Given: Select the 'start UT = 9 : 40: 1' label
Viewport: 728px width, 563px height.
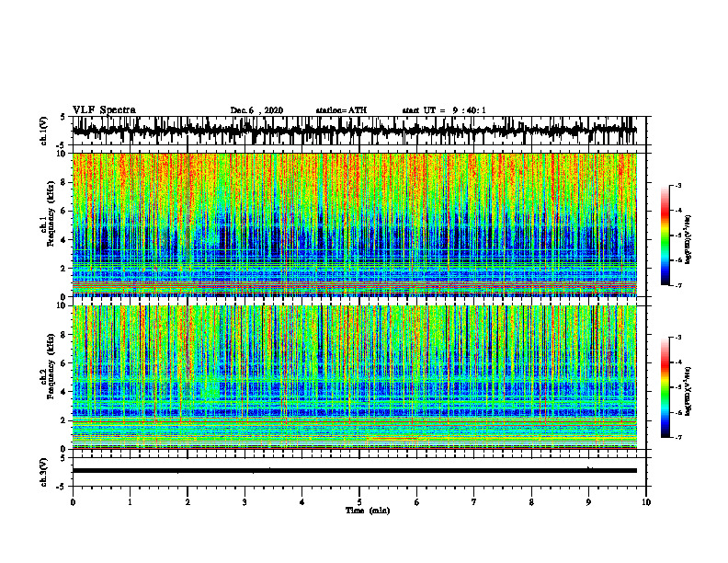Looking at the screenshot, I should pyautogui.click(x=444, y=110).
